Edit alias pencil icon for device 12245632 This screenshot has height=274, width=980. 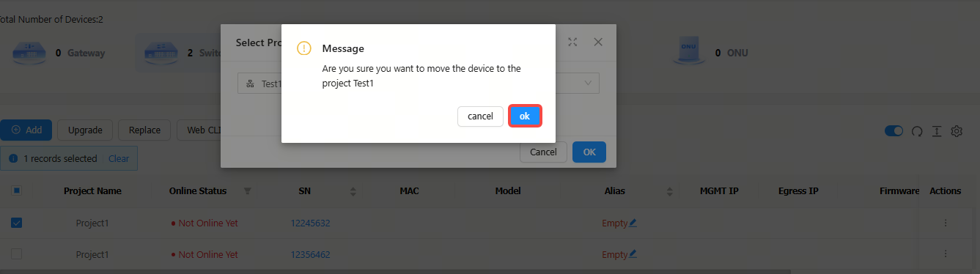pos(633,223)
